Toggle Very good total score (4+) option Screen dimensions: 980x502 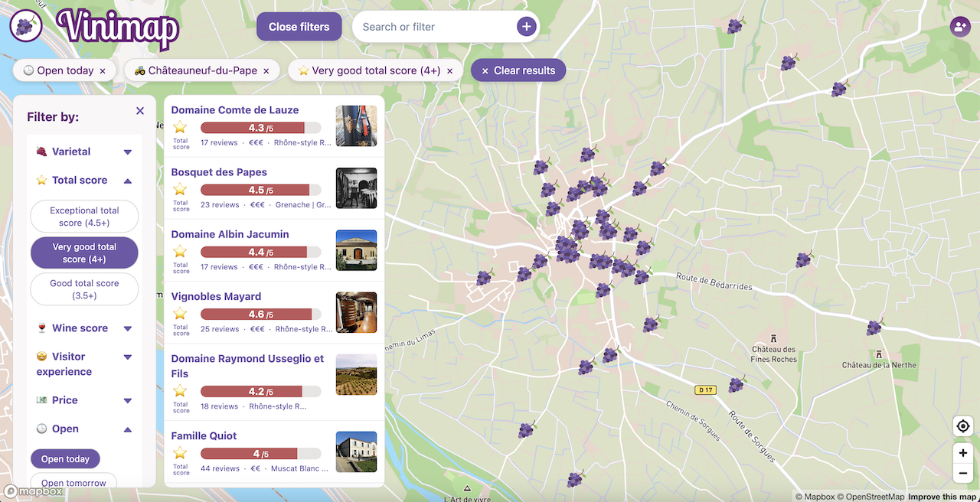(84, 253)
